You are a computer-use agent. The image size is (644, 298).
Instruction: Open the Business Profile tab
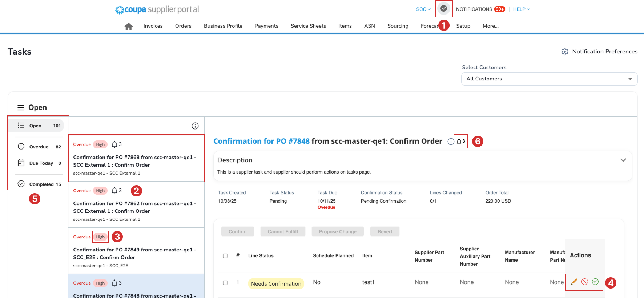click(x=223, y=26)
